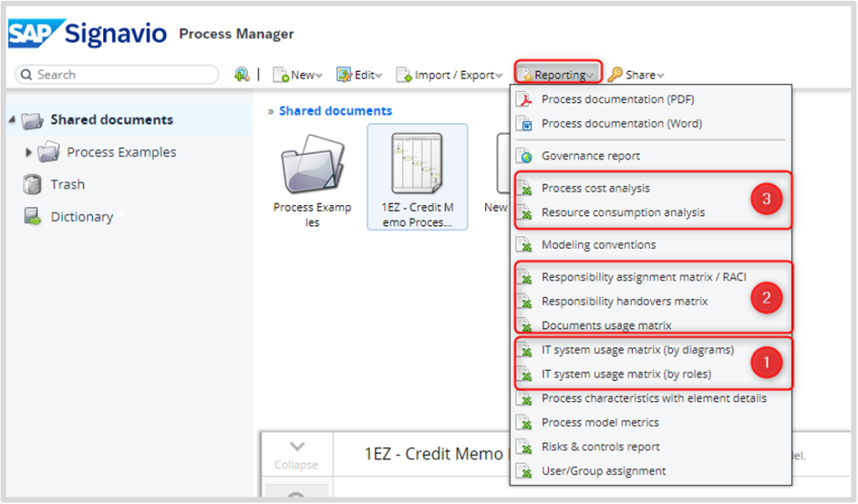Click the Word icon for Process documentation
The height and width of the screenshot is (504, 858).
click(x=525, y=124)
